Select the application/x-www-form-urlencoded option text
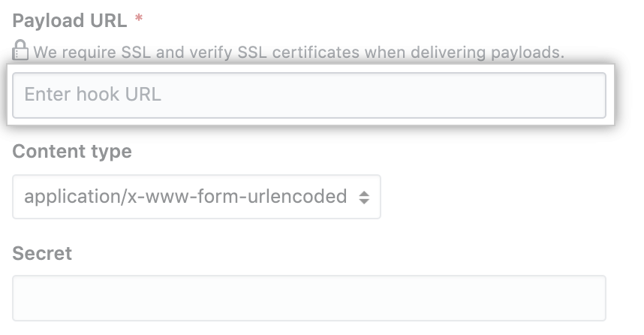This screenshot has height=335, width=644. pos(185,198)
